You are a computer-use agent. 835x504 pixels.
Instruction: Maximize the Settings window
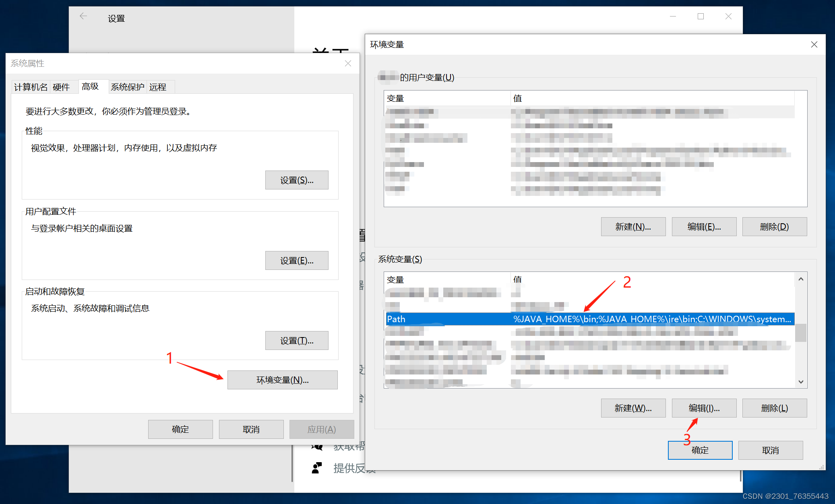701,16
